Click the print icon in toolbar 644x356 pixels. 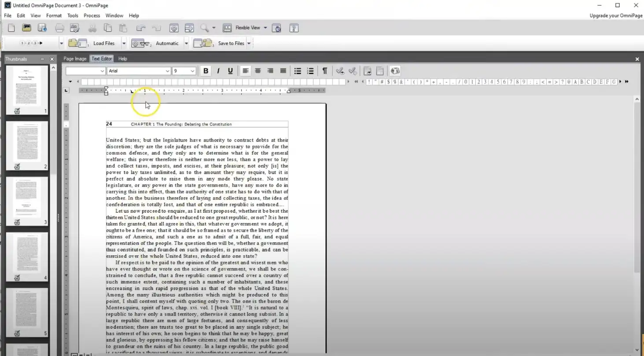59,28
